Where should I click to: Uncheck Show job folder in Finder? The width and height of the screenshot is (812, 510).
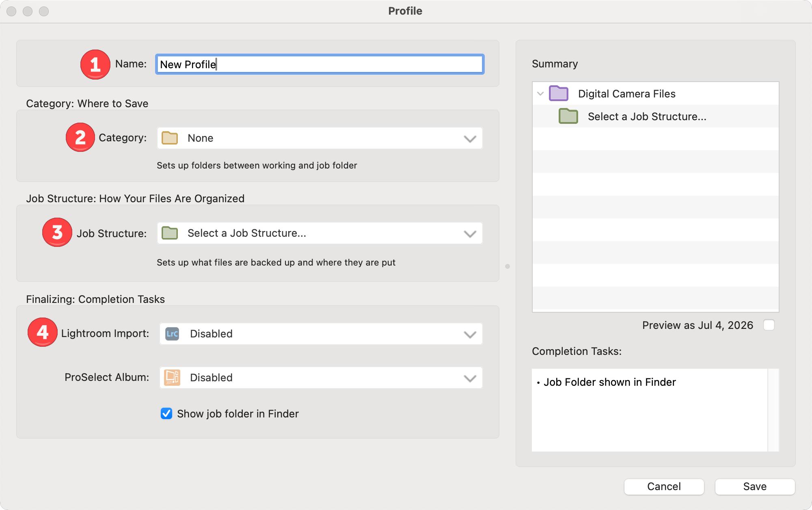coord(166,413)
